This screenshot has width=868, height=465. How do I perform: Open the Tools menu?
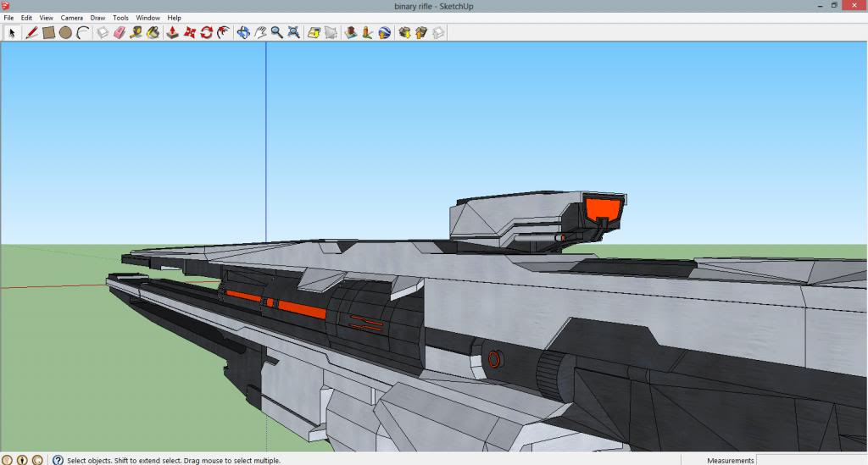pyautogui.click(x=120, y=18)
